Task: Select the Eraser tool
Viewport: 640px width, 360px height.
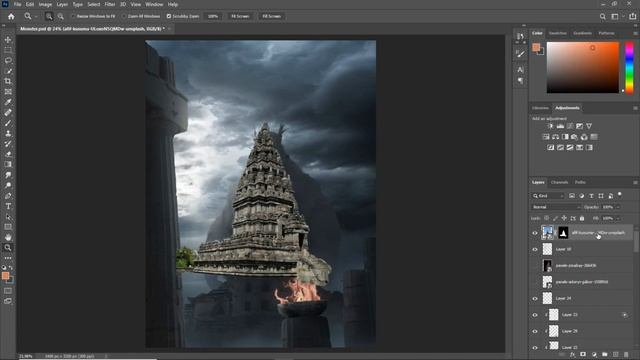Action: click(8, 154)
